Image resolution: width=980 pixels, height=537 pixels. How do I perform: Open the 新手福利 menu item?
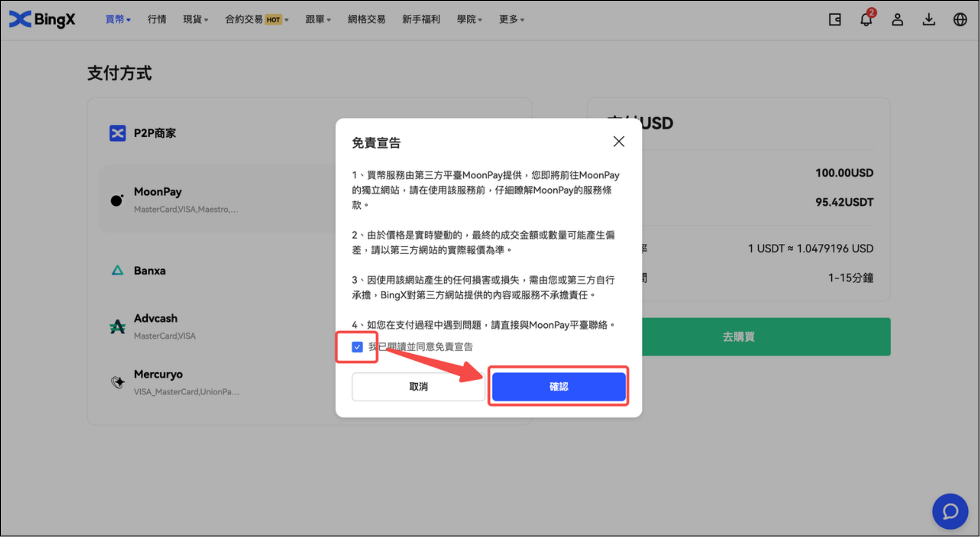tap(421, 19)
